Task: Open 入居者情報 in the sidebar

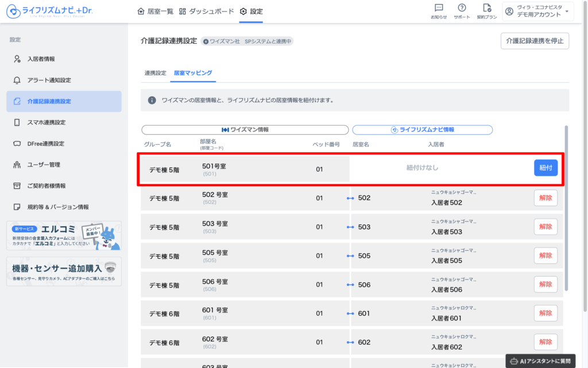Action: [41, 59]
